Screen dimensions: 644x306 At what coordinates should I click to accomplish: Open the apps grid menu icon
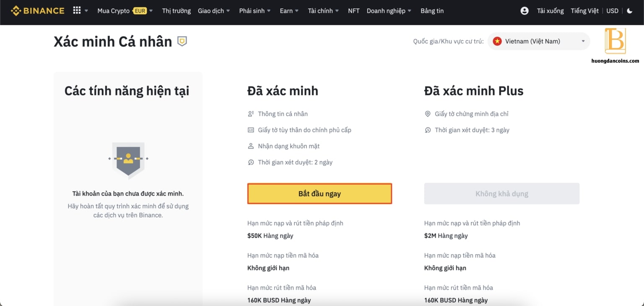[x=77, y=10]
